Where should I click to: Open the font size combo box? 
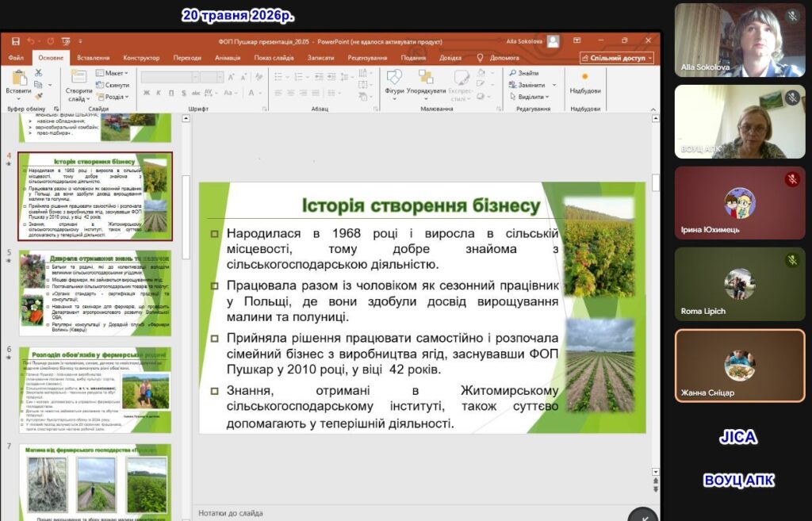click(x=212, y=77)
